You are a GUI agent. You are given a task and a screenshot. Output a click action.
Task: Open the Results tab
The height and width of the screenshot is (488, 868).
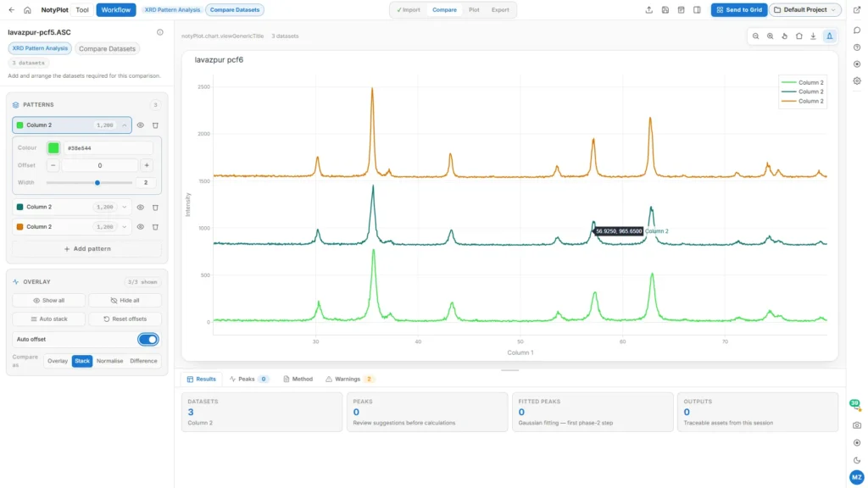click(202, 379)
